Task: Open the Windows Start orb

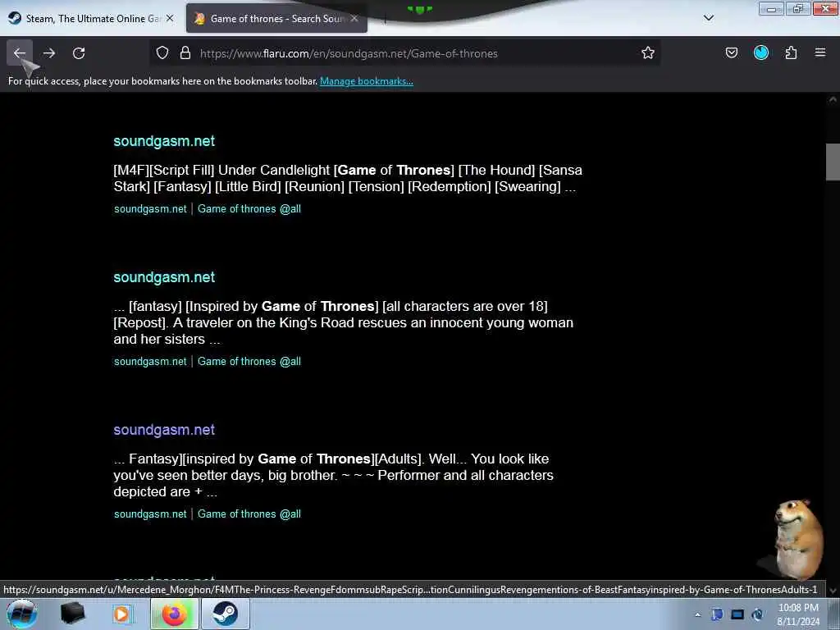Action: point(21,614)
